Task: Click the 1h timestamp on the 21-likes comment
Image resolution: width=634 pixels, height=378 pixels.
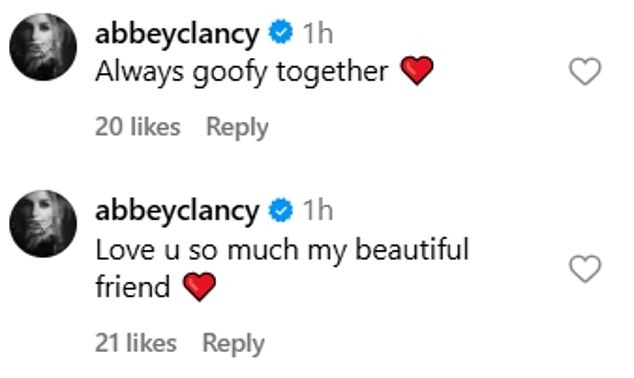Action: point(318,210)
